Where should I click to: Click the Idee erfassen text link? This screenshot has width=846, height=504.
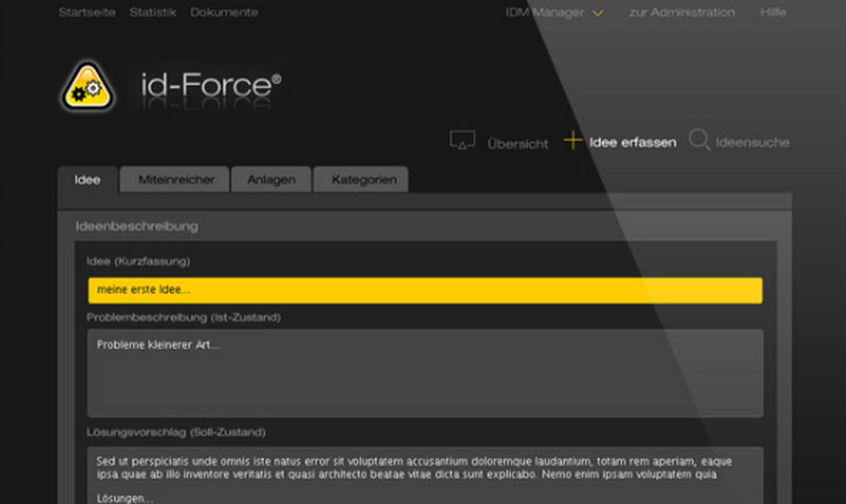(633, 142)
